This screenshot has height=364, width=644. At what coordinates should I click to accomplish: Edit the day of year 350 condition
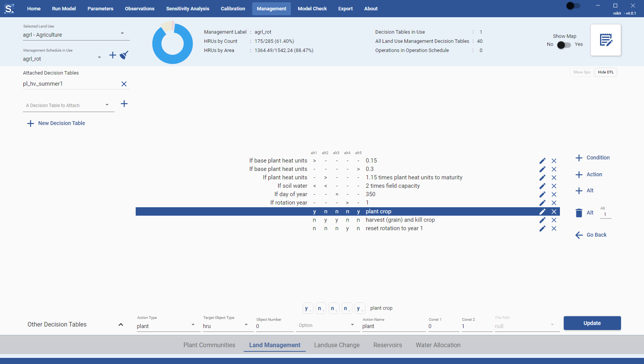[x=542, y=194]
